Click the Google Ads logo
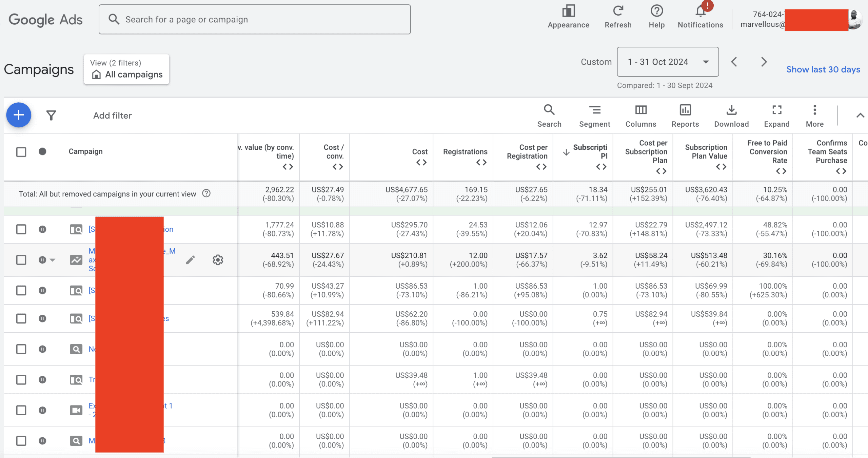Image resolution: width=868 pixels, height=458 pixels. (x=45, y=20)
